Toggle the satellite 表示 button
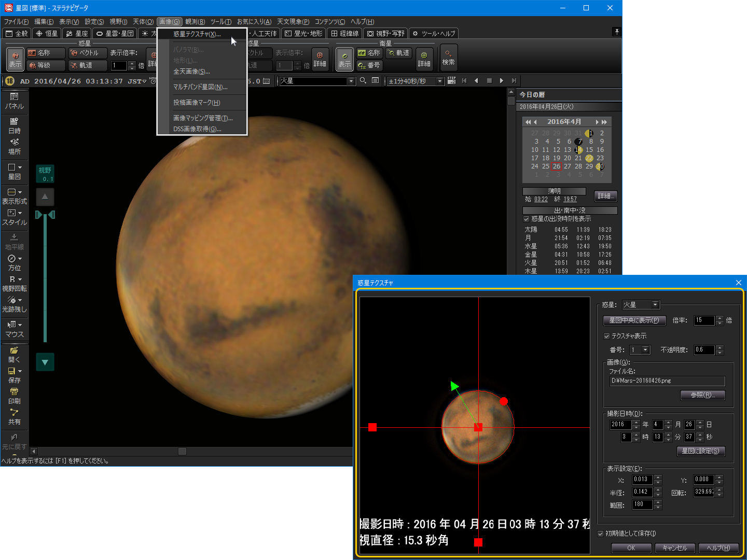Image resolution: width=747 pixels, height=560 pixels. tap(344, 59)
